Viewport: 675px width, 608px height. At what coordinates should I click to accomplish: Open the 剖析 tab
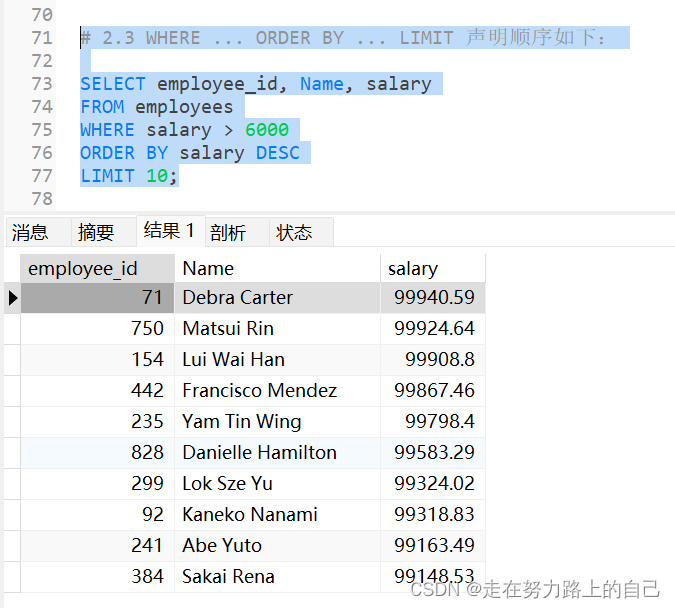click(x=237, y=232)
